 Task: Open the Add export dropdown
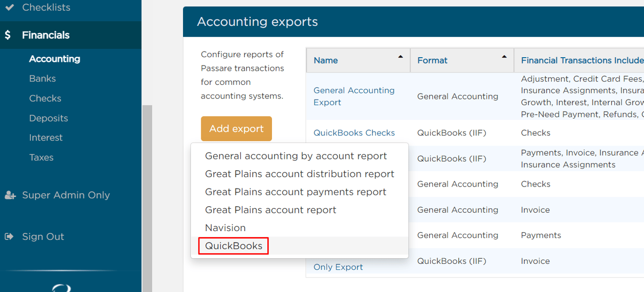(236, 128)
